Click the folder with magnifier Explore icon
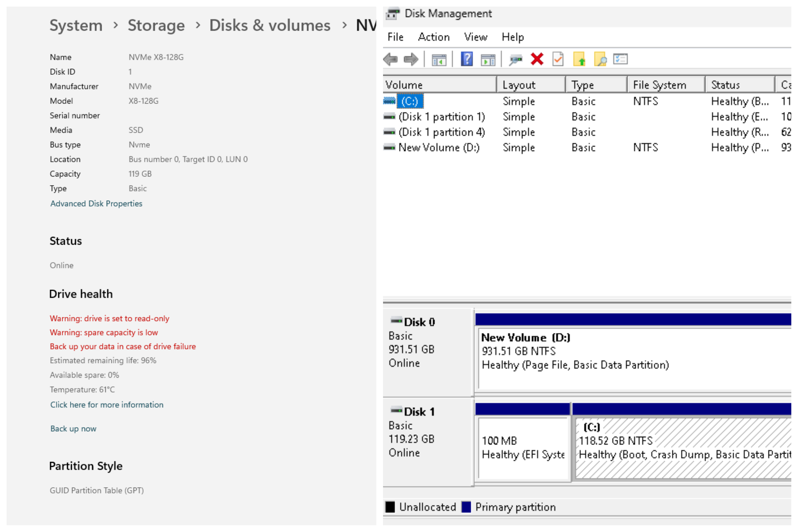Image resolution: width=798 pixels, height=532 pixels. pos(600,59)
